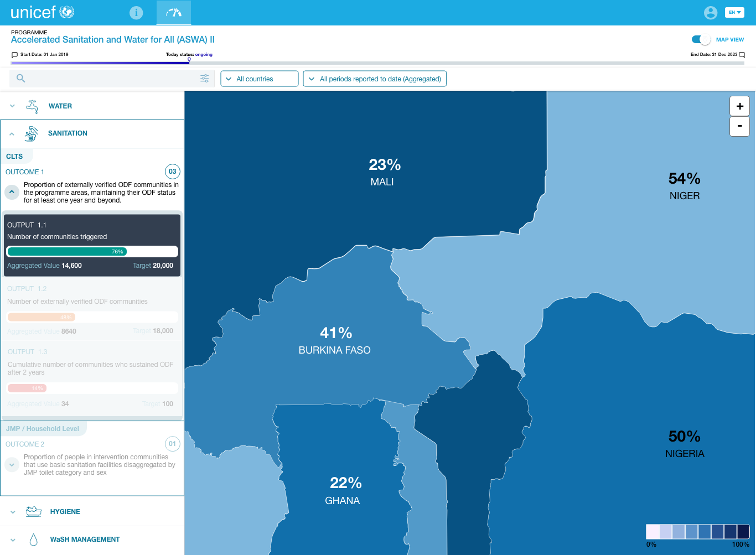Select the SANITATION section label

pyautogui.click(x=68, y=133)
